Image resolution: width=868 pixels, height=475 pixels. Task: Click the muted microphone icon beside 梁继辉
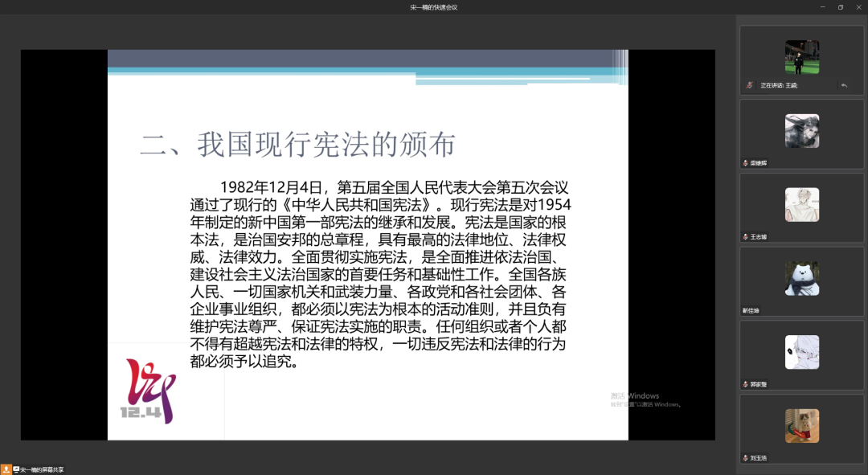pos(745,162)
